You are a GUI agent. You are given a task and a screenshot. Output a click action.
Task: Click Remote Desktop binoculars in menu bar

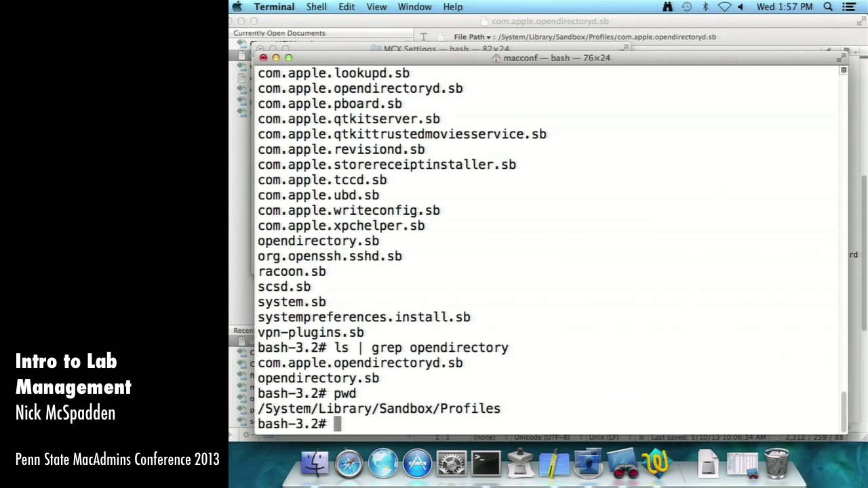coord(667,7)
